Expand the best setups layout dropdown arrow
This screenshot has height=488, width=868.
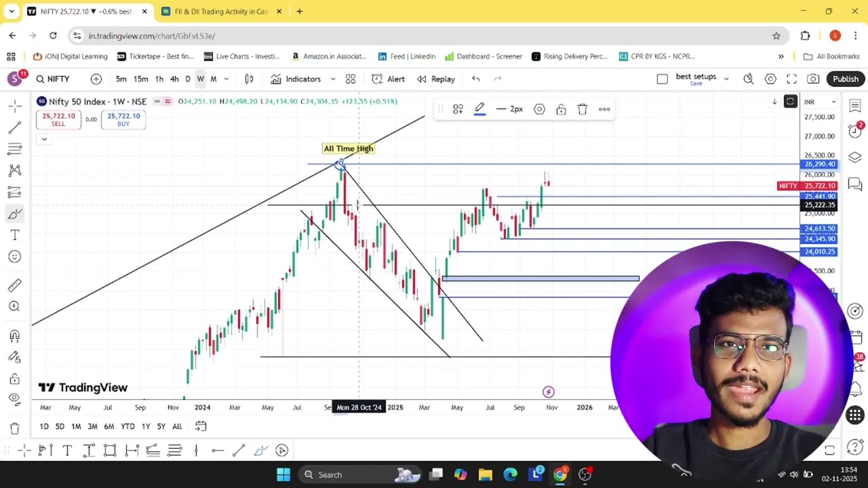726,79
